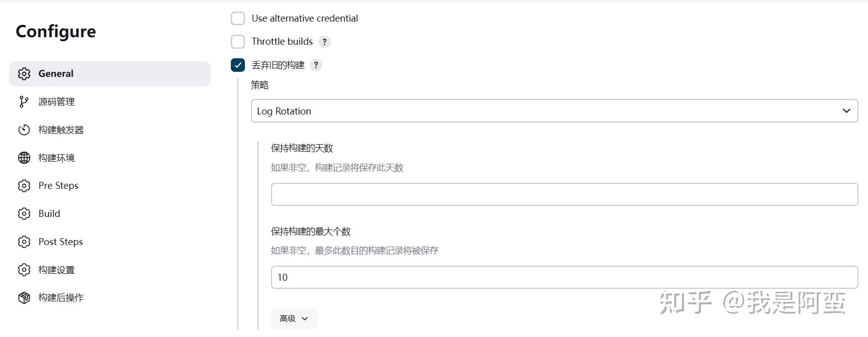Uncheck the 丢弃旧的构建 option

point(237,65)
